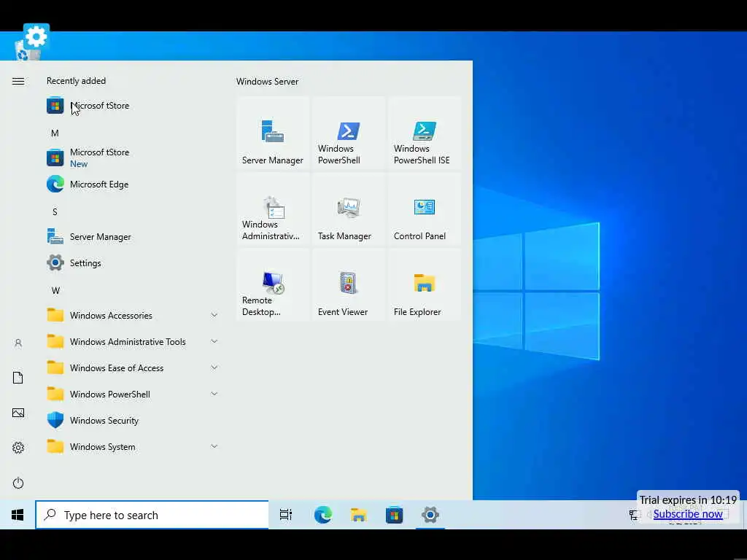The height and width of the screenshot is (560, 747).
Task: Open the Windows Administrative Tools tile
Action: 273,209
